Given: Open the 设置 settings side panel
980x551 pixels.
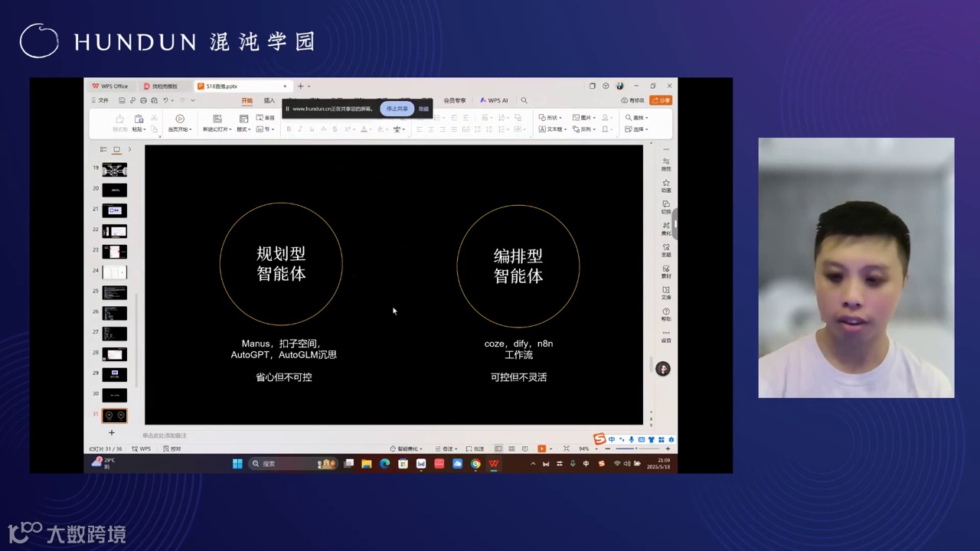Looking at the screenshot, I should 666,336.
